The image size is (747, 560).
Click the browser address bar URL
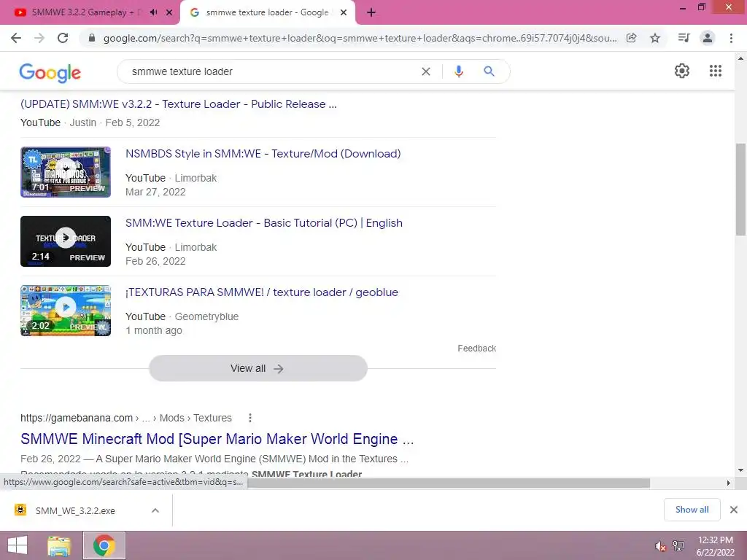pos(360,38)
